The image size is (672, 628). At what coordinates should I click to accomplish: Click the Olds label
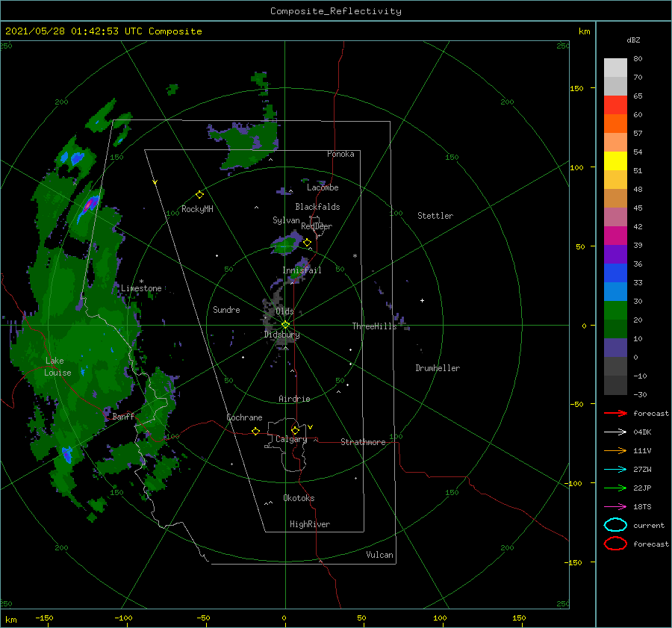click(284, 311)
